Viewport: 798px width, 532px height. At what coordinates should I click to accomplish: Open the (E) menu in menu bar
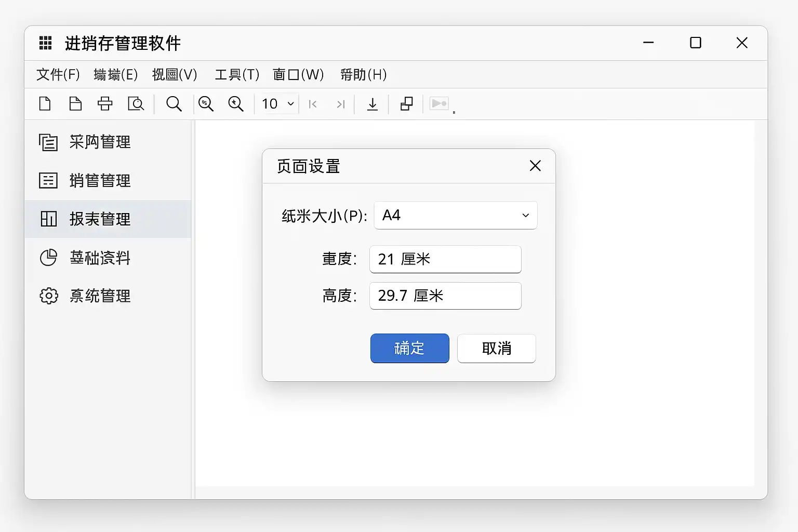[x=116, y=75]
